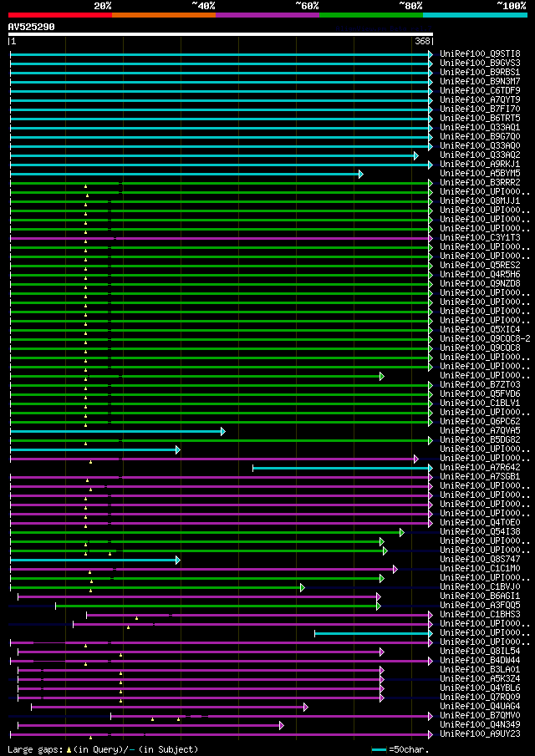
Task: Select the UniRef100_Q9CQC8-2 label
Action: pos(485,338)
